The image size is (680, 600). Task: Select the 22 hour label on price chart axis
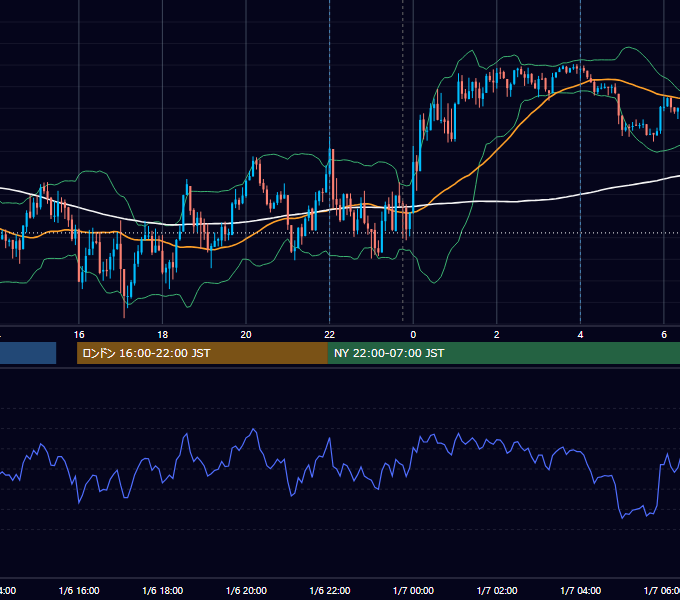pos(330,334)
